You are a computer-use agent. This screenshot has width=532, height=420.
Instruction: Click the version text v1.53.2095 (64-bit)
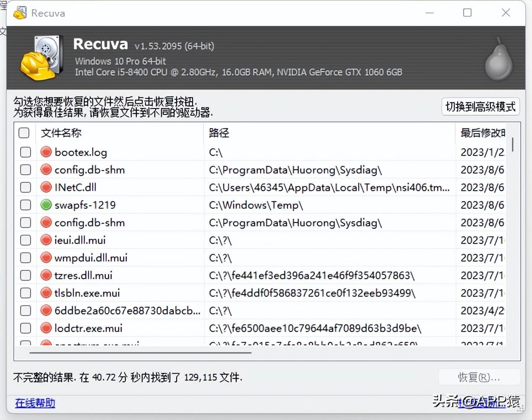click(x=174, y=46)
